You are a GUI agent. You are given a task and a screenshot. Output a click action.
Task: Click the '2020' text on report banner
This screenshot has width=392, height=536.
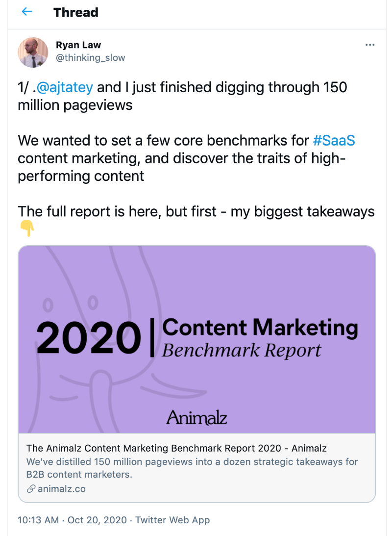click(88, 337)
